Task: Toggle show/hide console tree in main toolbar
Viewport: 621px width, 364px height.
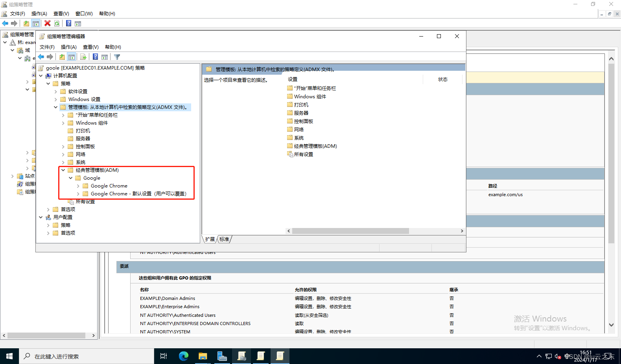Action: coord(36,24)
